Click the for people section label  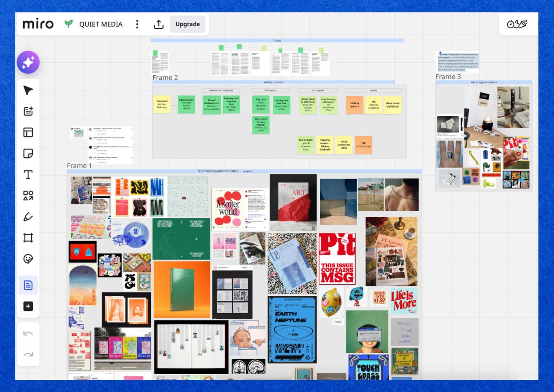[318, 90]
